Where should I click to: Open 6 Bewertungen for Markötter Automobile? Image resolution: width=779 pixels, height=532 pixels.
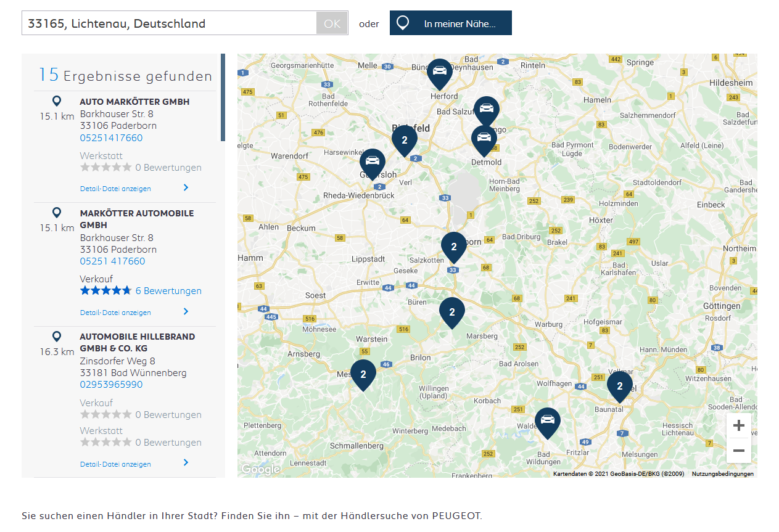[168, 291]
